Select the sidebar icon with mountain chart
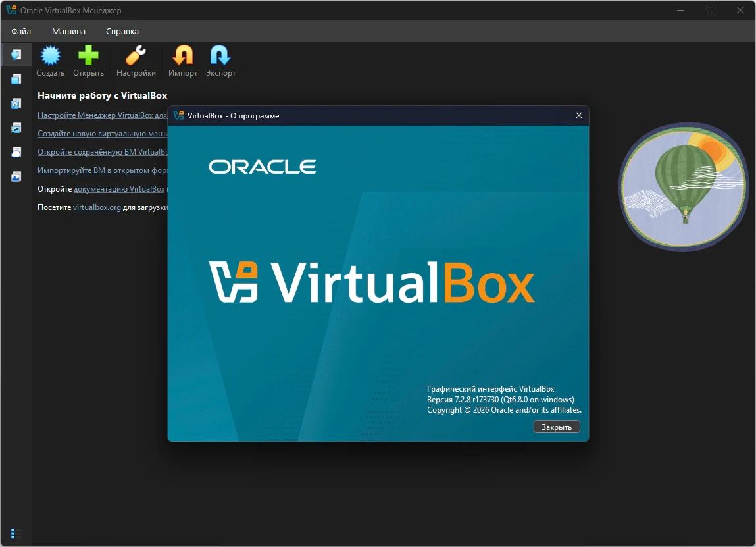Viewport: 756px width, 547px height. (16, 176)
